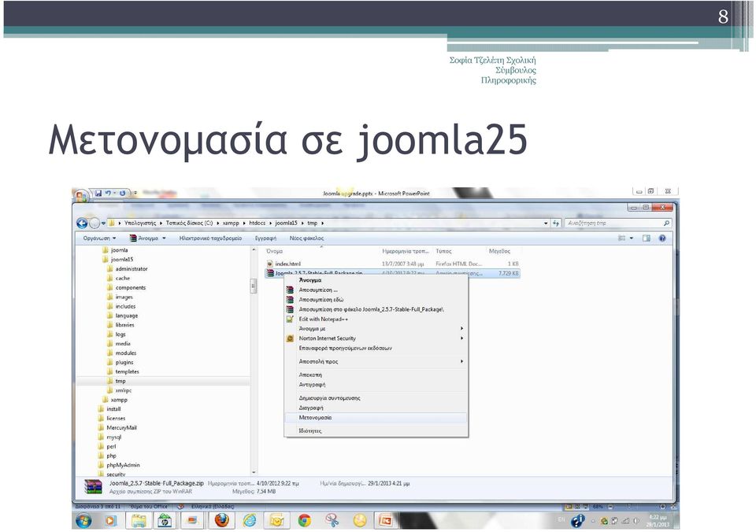Select the components folder in tree

click(130, 288)
